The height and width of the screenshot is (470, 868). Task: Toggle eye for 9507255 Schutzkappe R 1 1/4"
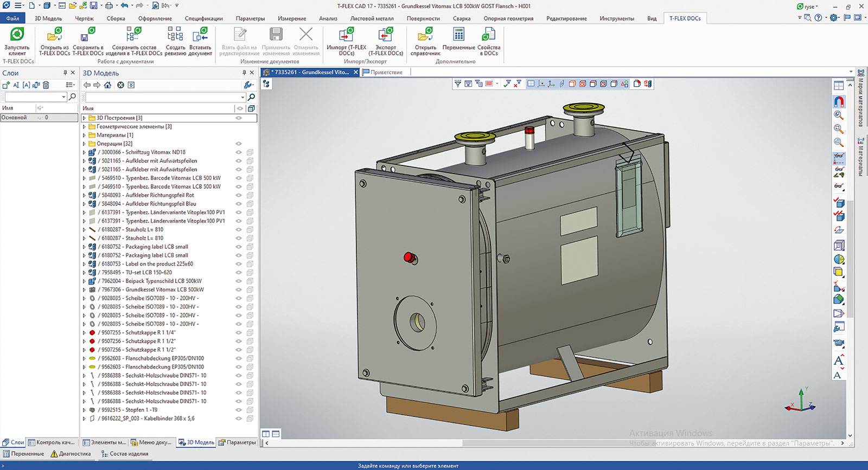click(x=238, y=333)
